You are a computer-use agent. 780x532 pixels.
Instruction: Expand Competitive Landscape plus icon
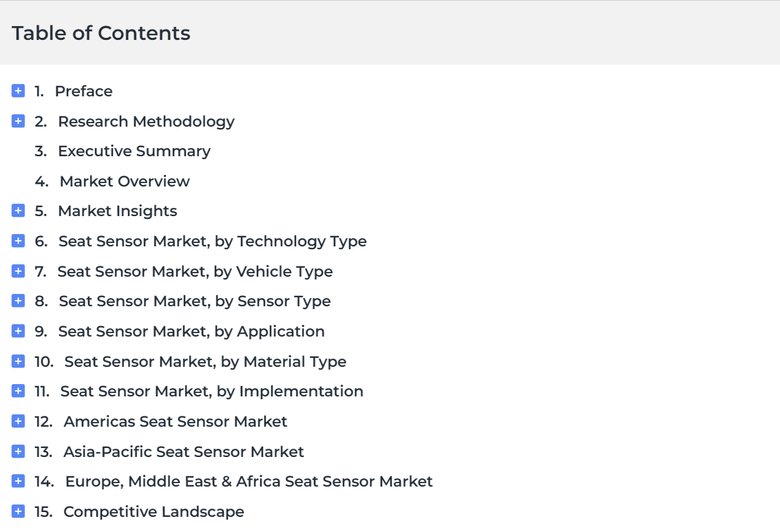19,511
